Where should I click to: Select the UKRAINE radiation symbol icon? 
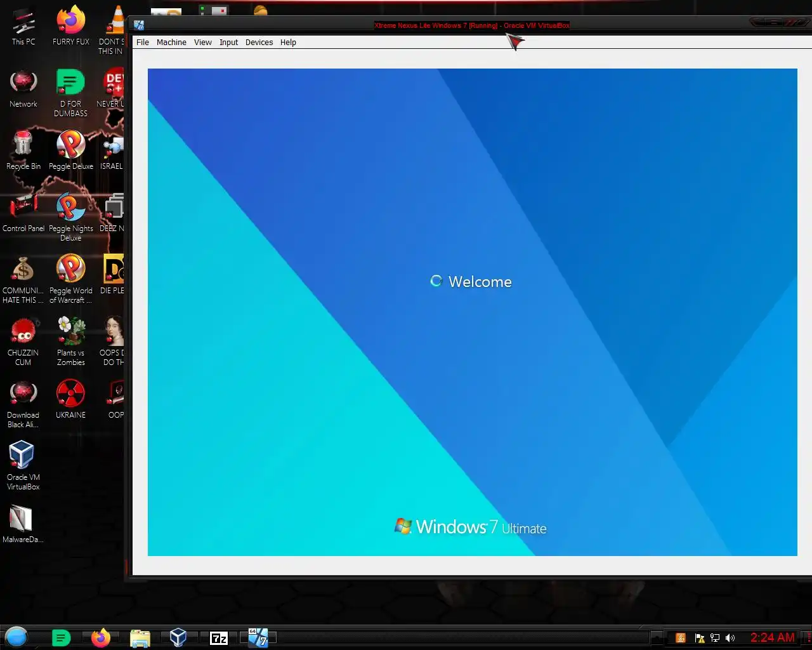(71, 399)
